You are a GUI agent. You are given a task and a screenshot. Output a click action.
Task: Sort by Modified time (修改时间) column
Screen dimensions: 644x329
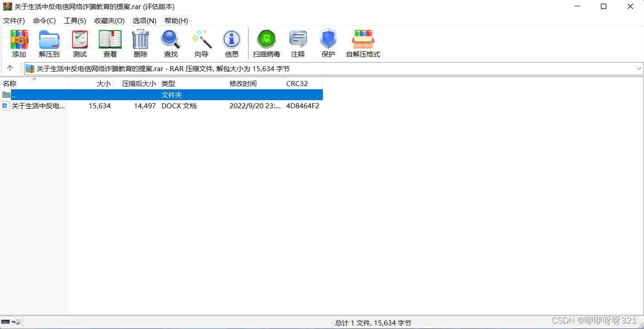pyautogui.click(x=243, y=84)
